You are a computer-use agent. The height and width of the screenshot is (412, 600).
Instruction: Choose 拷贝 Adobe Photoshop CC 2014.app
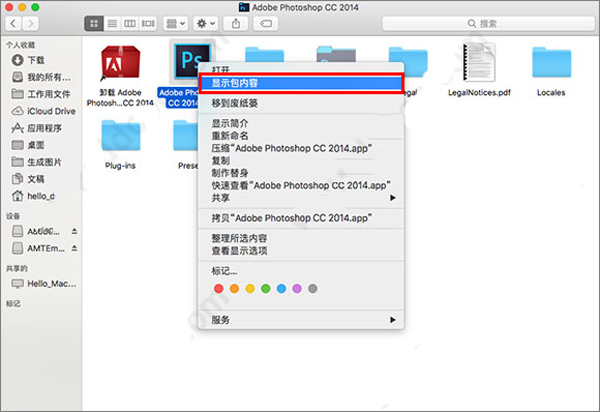[x=300, y=218]
